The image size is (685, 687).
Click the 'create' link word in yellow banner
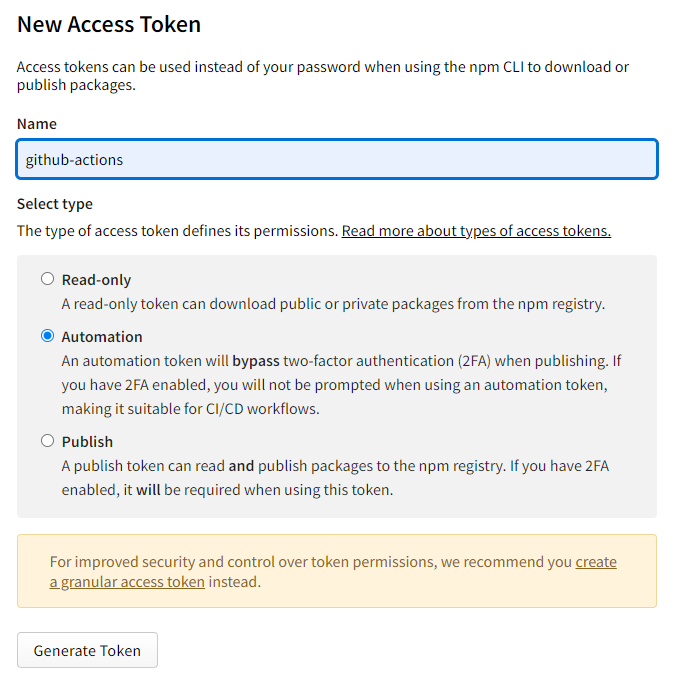coord(596,562)
